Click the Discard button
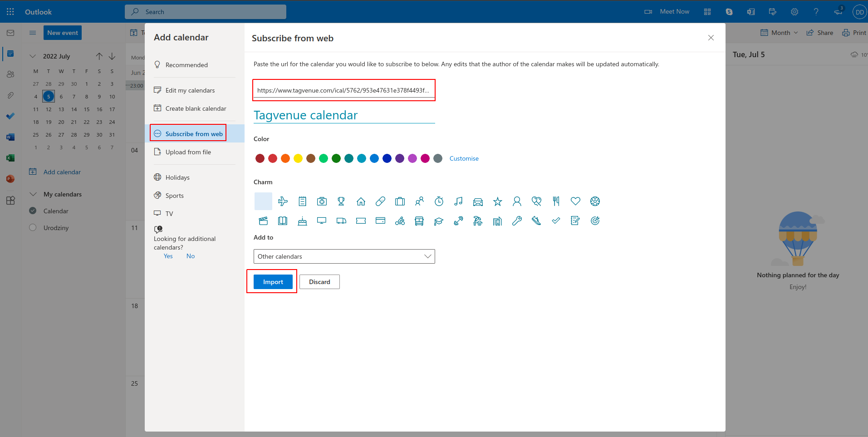This screenshot has width=868, height=437. click(x=319, y=282)
